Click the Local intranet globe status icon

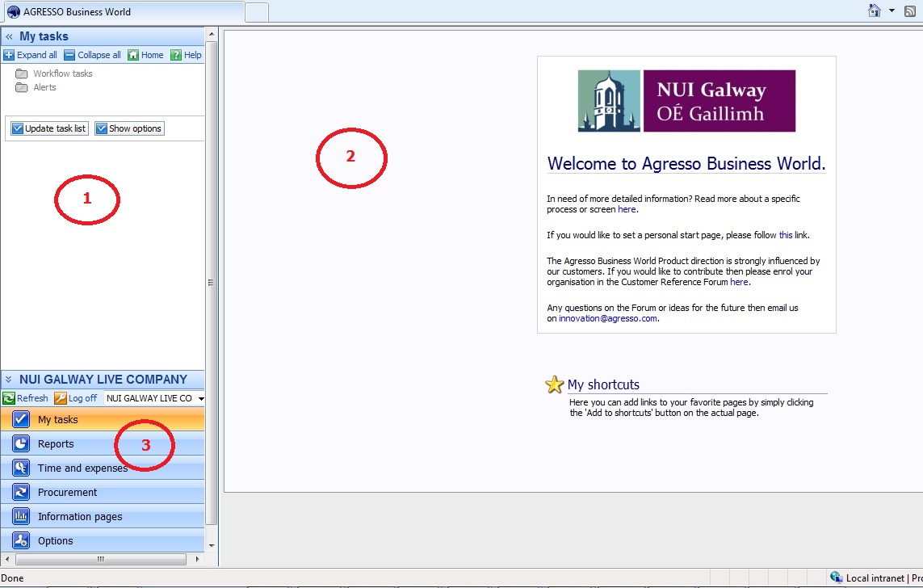coord(836,577)
